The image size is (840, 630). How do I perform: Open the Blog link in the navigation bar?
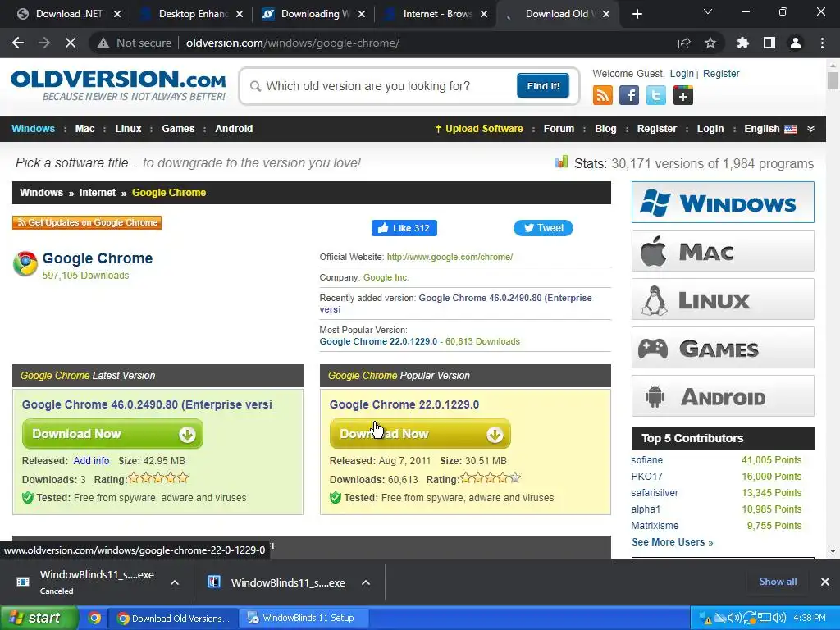(x=605, y=129)
